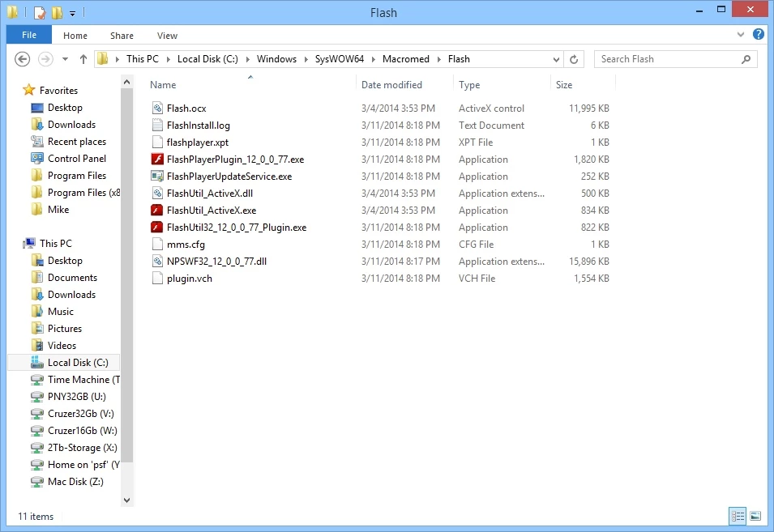
Task: Click the FlashPlayerUpdateService.exe icon
Action: [157, 176]
